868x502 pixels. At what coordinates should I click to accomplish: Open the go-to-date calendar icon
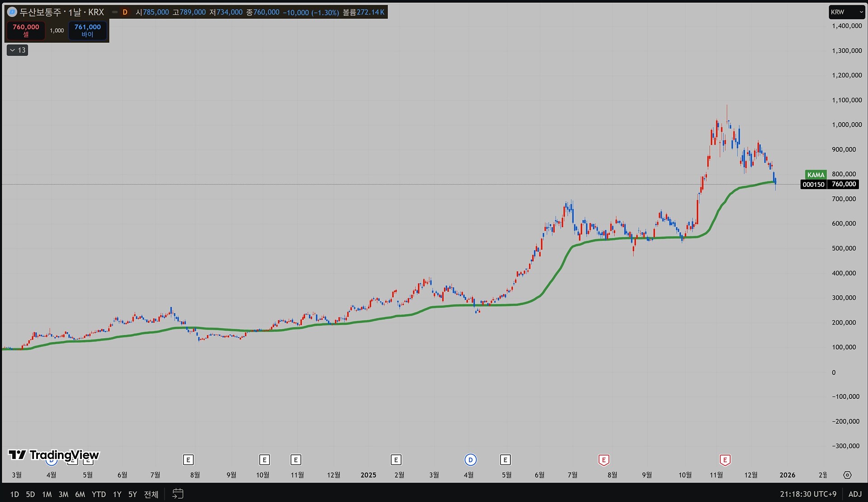(178, 493)
